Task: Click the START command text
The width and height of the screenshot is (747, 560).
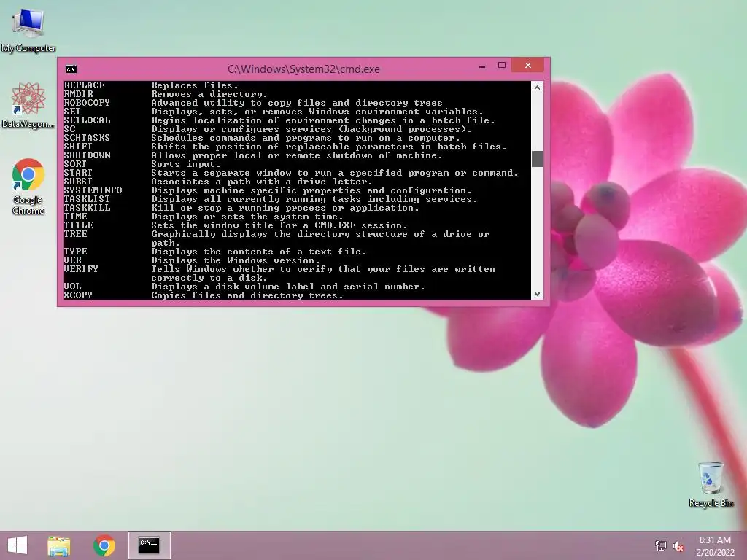Action: pos(78,173)
